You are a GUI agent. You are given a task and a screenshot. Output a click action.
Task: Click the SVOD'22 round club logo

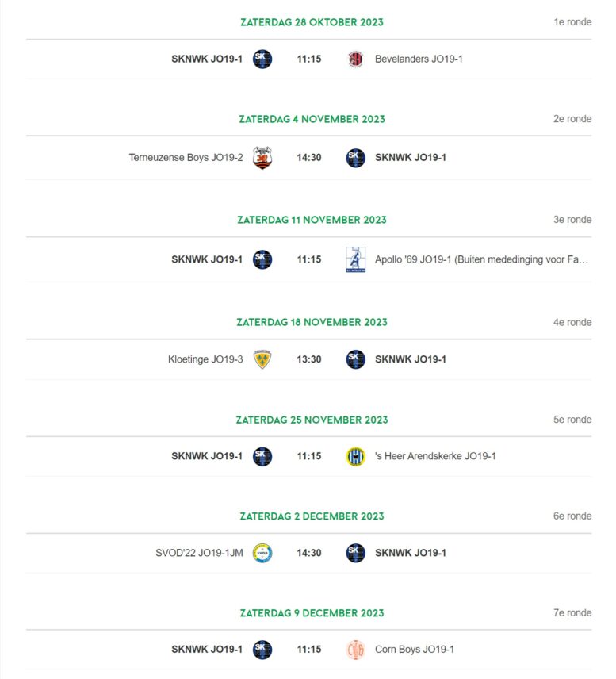pos(262,553)
